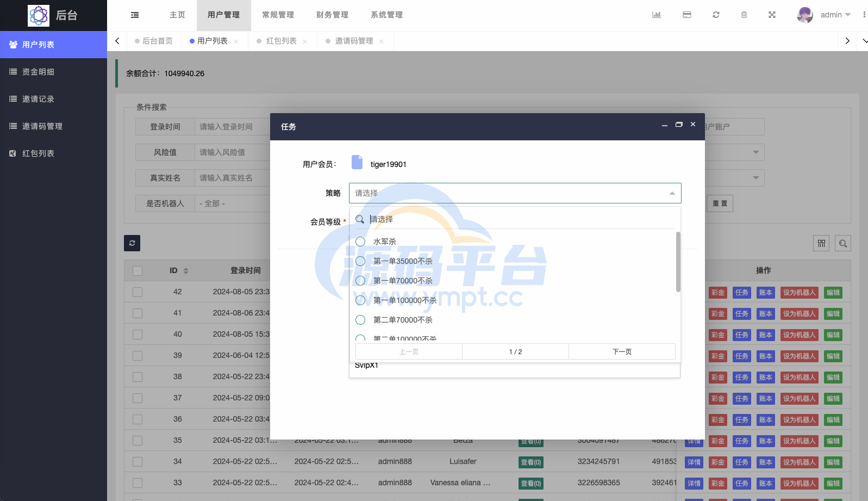Viewport: 868px width, 501px height.
Task: Open the 系统管理 top menu
Action: (x=386, y=15)
